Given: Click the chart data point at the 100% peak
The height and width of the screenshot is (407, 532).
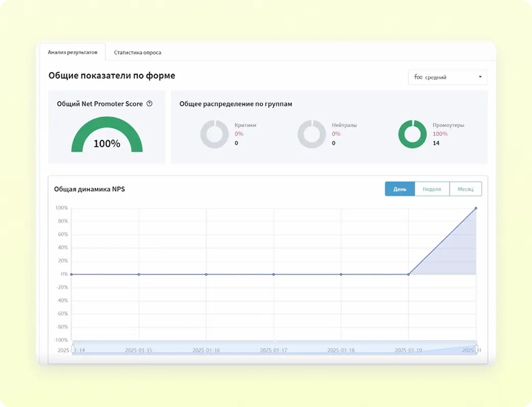Looking at the screenshot, I should 476,208.
